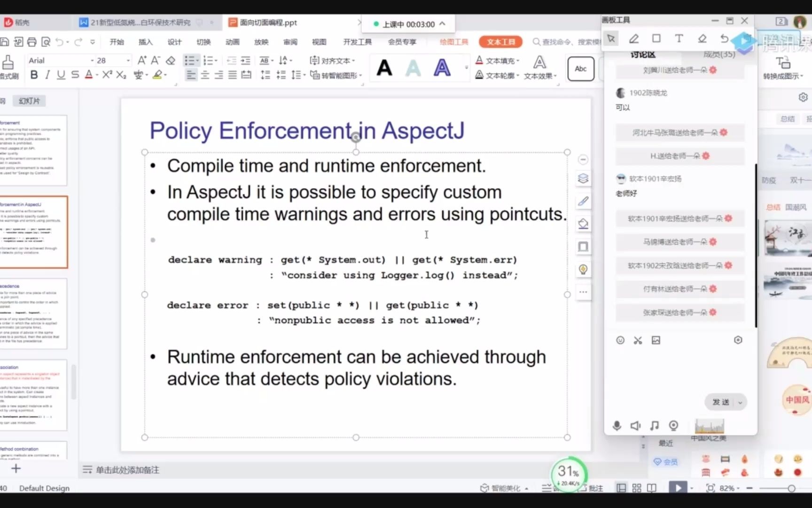Switch to the 动画 ribbon tab
The width and height of the screenshot is (812, 508).
(x=232, y=42)
